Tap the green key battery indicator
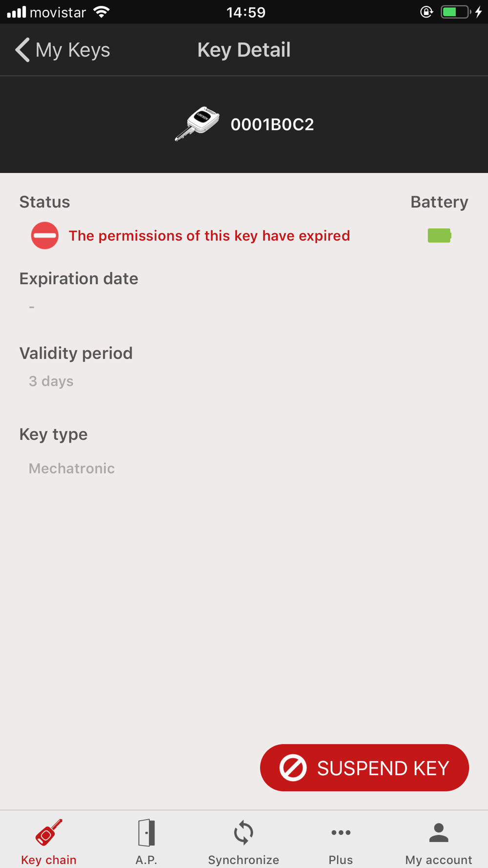The height and width of the screenshot is (868, 488). click(439, 236)
